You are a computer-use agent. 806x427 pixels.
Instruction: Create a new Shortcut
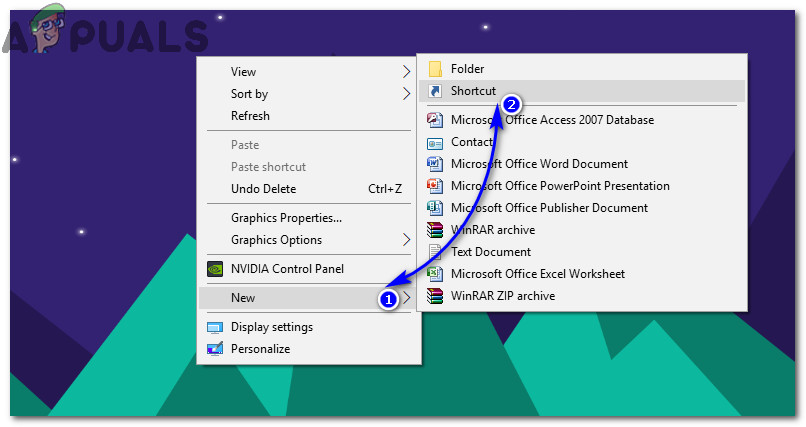coord(582,91)
